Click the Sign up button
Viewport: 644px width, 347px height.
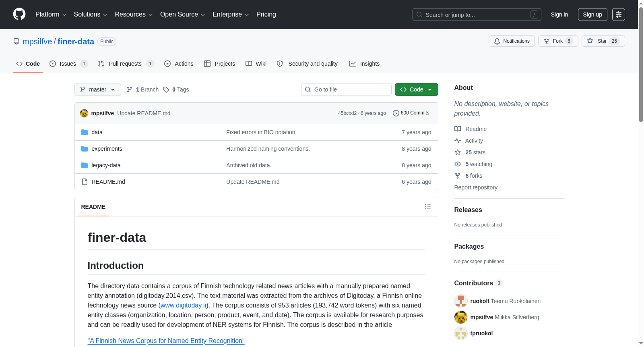pos(592,15)
